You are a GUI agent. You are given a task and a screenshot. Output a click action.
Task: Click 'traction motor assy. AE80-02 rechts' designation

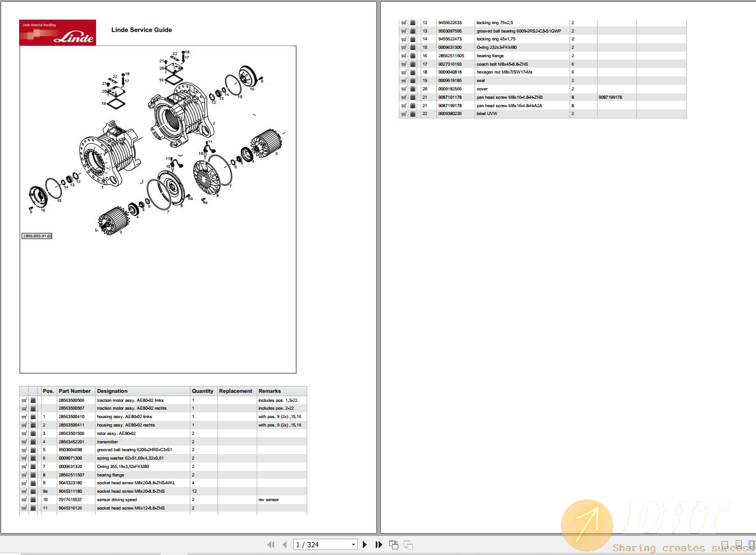coord(132,409)
